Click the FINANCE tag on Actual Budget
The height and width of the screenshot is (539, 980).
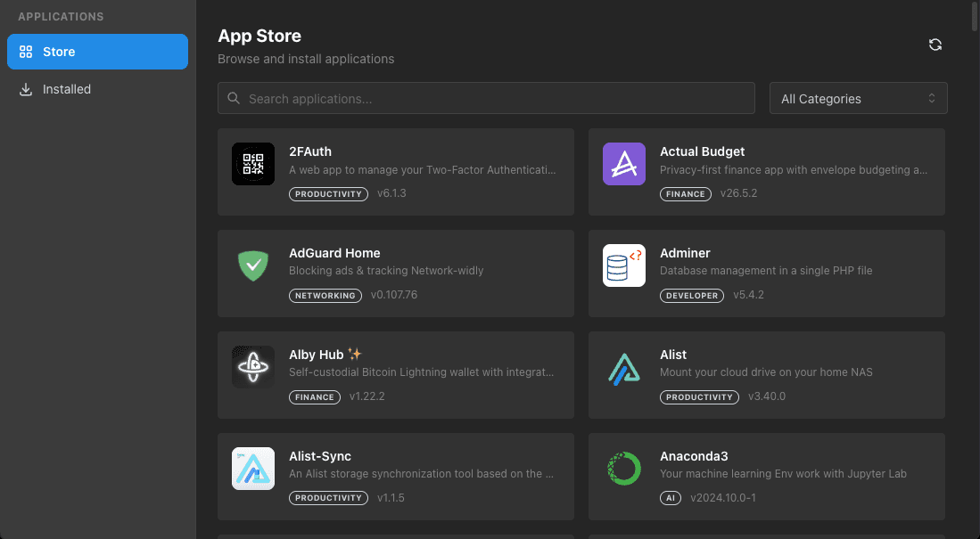pyautogui.click(x=685, y=194)
